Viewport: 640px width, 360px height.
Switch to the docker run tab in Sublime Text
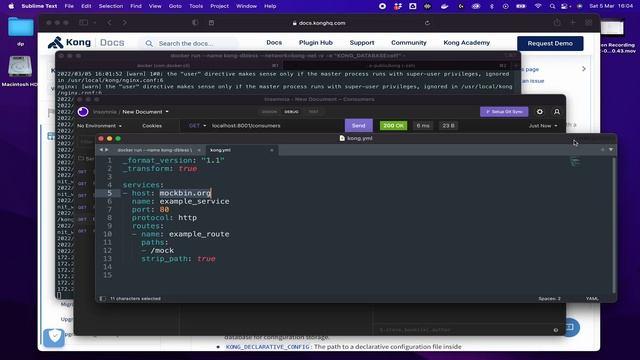click(x=154, y=150)
